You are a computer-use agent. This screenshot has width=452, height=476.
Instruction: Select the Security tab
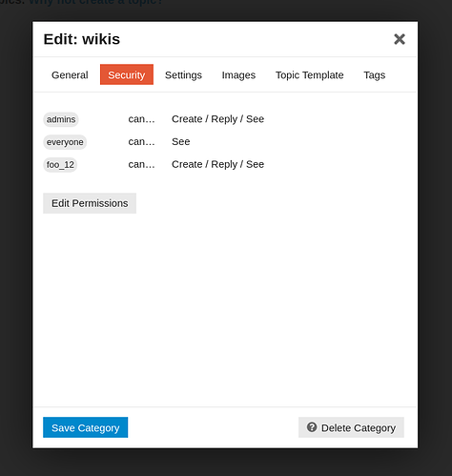tap(127, 74)
